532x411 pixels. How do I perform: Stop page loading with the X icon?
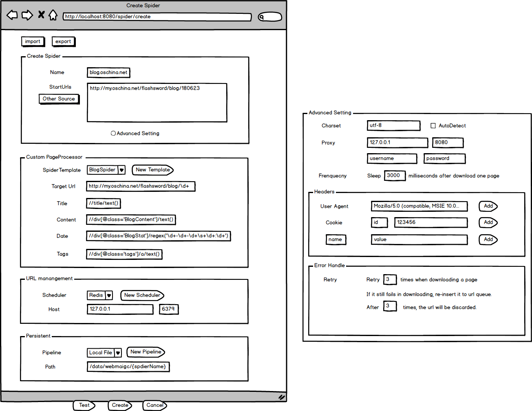(41, 15)
